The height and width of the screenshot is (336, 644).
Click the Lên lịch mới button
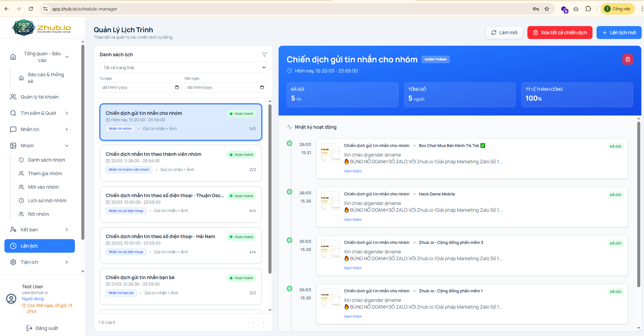tap(619, 33)
